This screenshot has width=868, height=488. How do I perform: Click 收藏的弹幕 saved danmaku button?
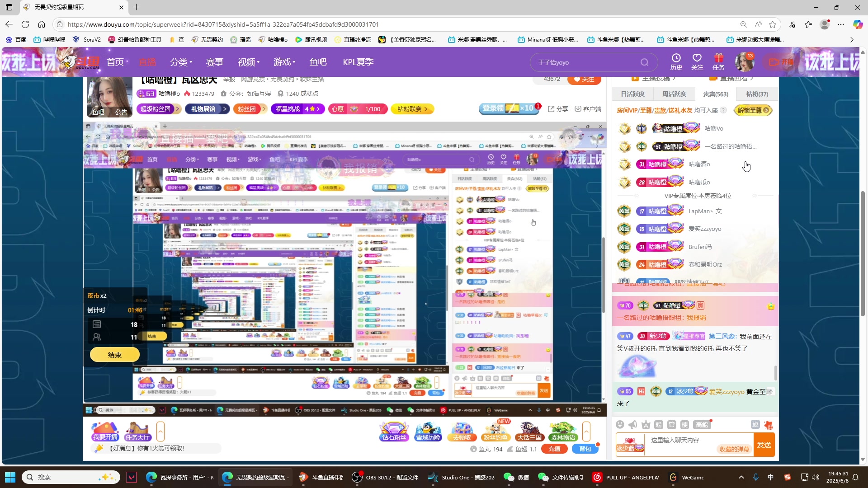coord(734,449)
